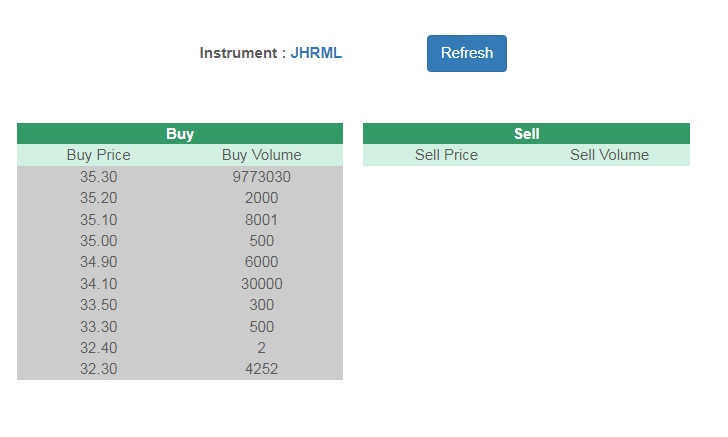
Task: Click buy volume 4252
Action: (x=261, y=369)
